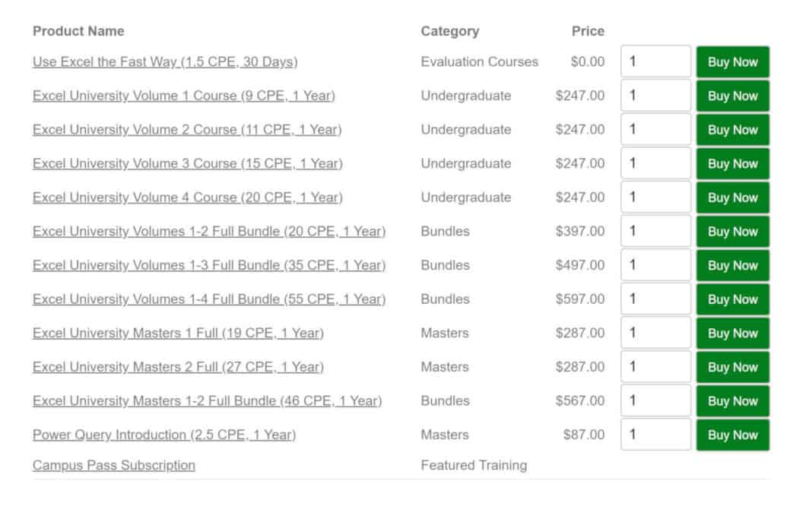The image size is (812, 509).
Task: Buy Now for Power Query Introduction
Action: click(732, 435)
